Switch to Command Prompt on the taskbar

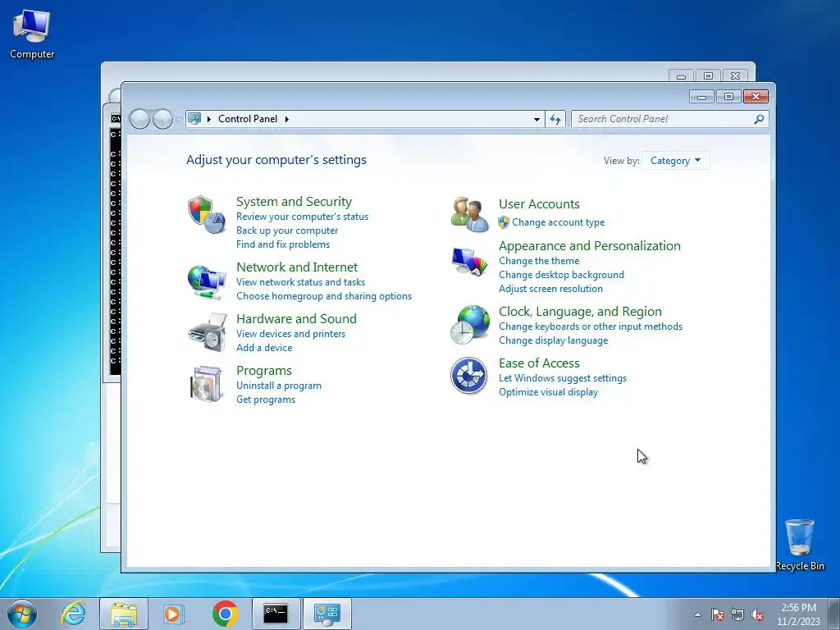[x=276, y=614]
